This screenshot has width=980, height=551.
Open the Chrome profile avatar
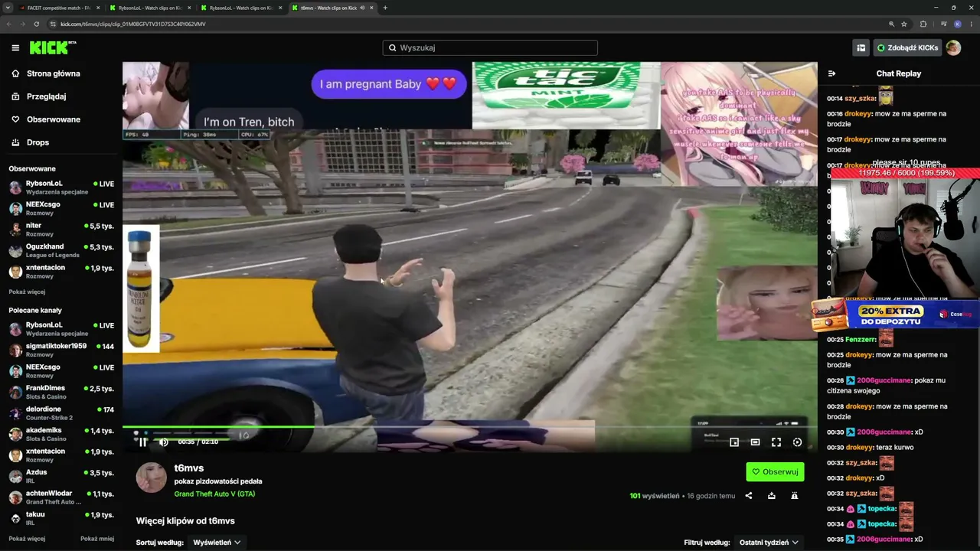(957, 24)
